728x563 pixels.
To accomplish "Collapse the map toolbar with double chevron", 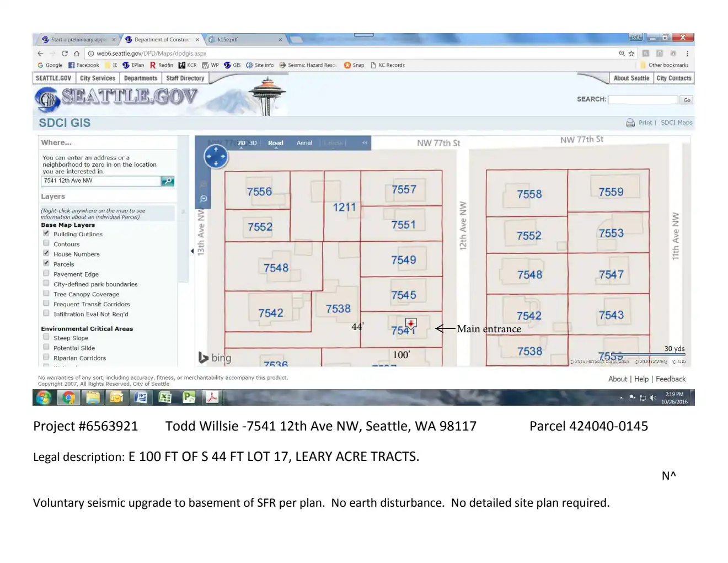I will point(365,143).
